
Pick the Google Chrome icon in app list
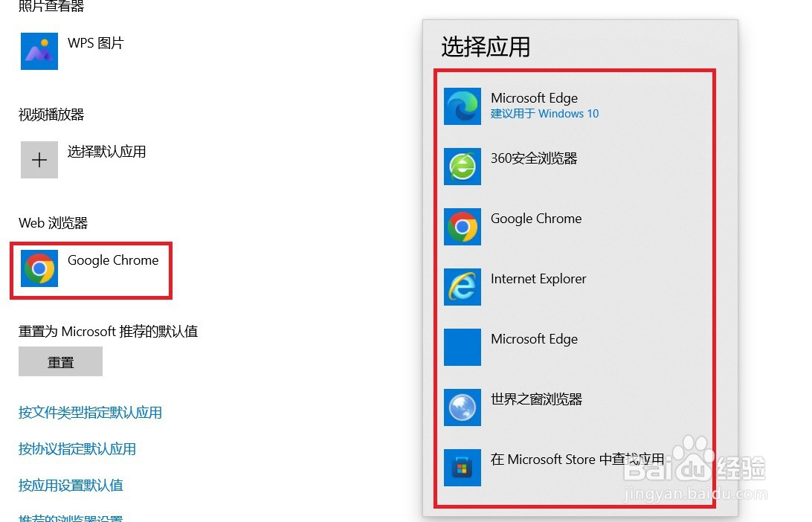(x=463, y=227)
